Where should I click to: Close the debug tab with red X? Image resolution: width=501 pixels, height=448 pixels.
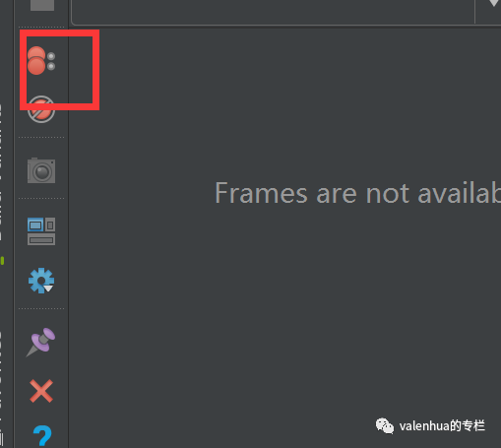[41, 391]
